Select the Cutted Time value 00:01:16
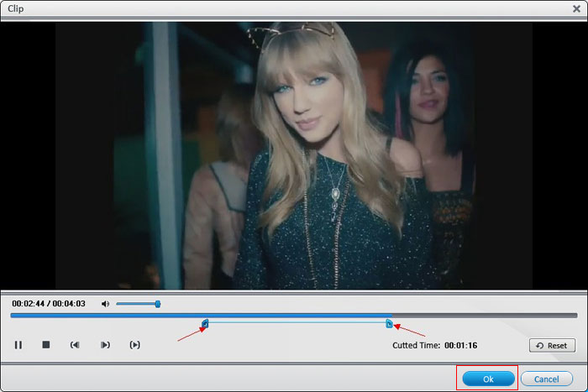Image resolution: width=588 pixels, height=392 pixels. click(x=461, y=345)
